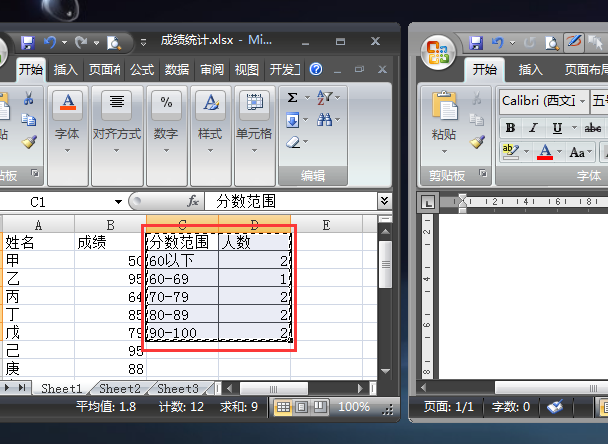Click the Find & Select binoculars icon

(x=325, y=120)
